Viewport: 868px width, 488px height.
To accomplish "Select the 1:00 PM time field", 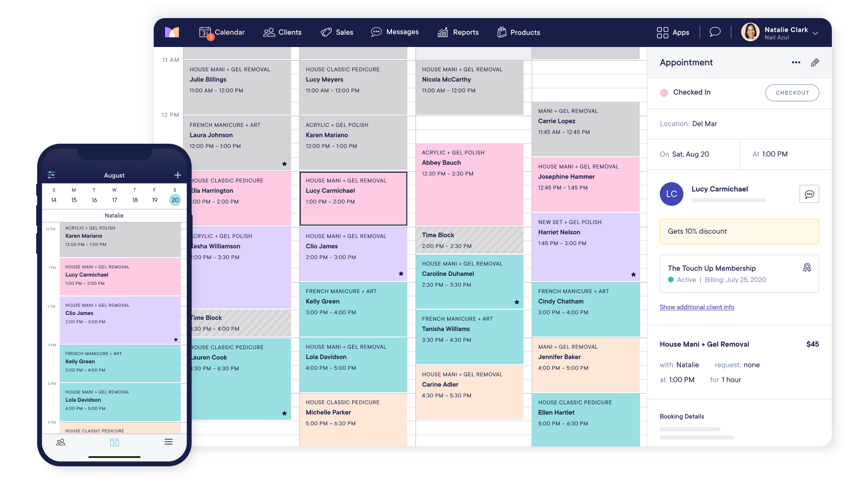I will pyautogui.click(x=786, y=154).
